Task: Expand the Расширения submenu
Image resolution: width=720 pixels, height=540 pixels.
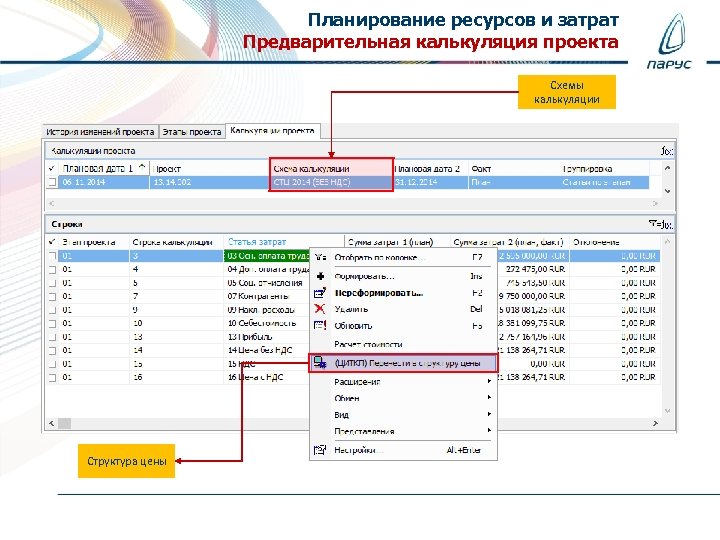Action: click(489, 381)
